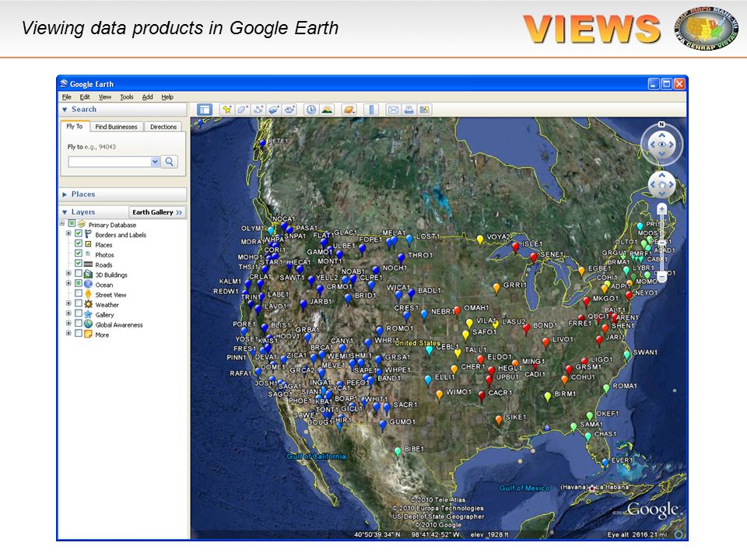This screenshot has height=560, width=747.
Task: Click the Gulf of California label
Action: (x=317, y=457)
